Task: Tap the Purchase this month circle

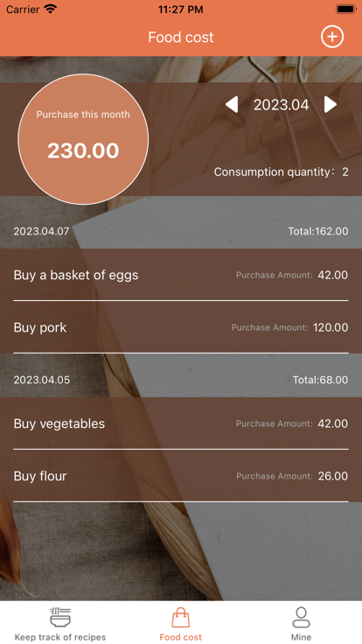Action: 83,139
